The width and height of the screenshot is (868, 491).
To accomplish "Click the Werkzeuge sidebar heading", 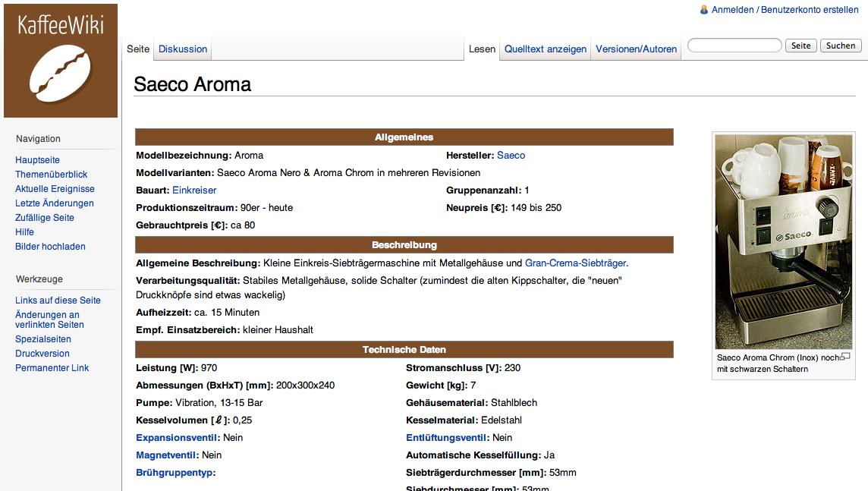I will pyautogui.click(x=39, y=279).
